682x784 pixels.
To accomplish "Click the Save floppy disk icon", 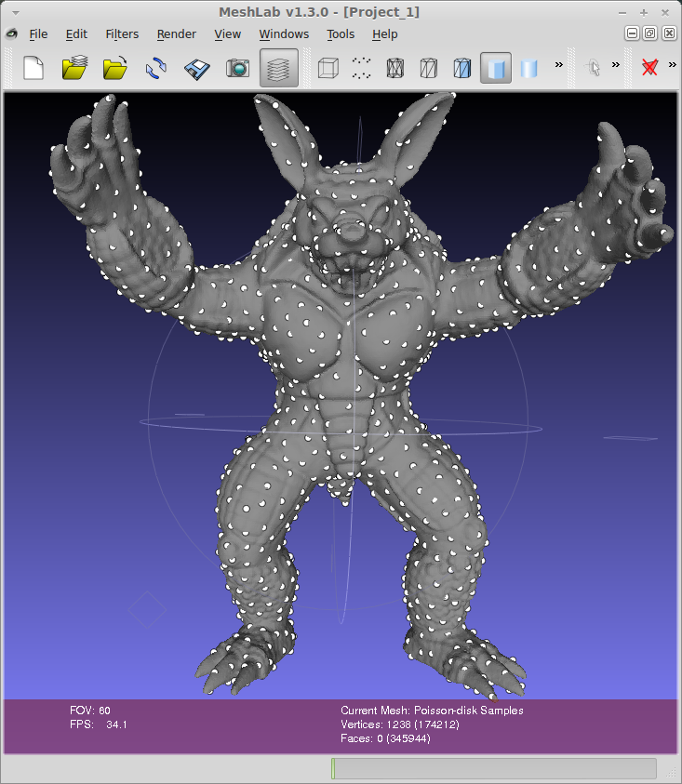I will (x=195, y=68).
